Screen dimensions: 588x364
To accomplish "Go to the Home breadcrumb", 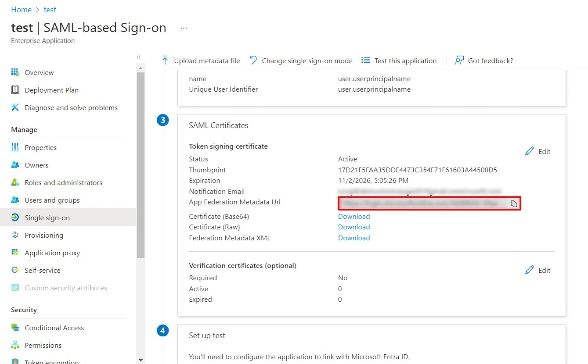I will (21, 10).
